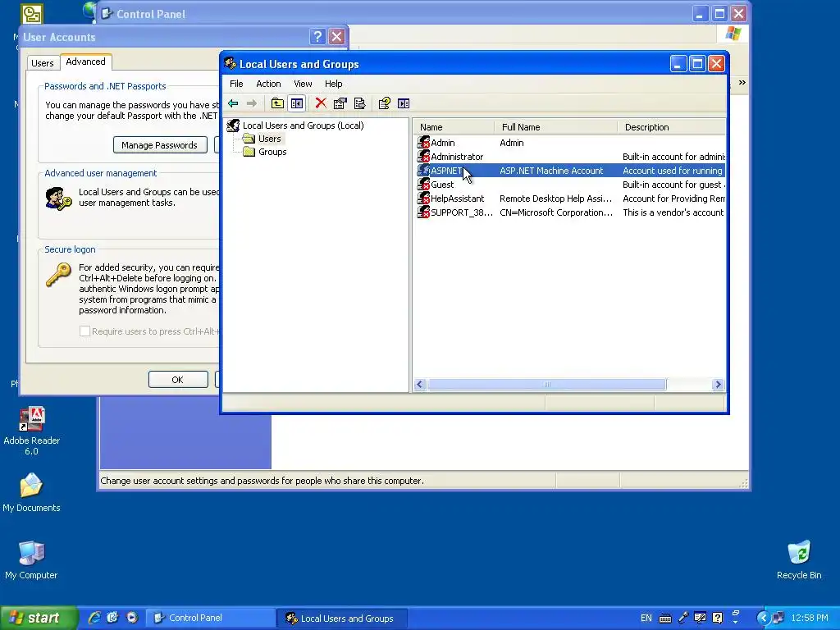This screenshot has height=630, width=840.
Task: Click the Windows start button
Action: 39,618
